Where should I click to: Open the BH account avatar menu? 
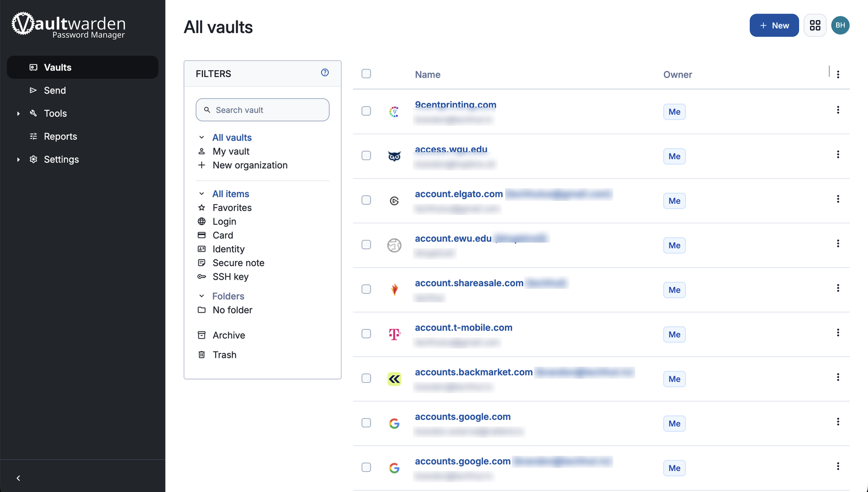pos(840,26)
